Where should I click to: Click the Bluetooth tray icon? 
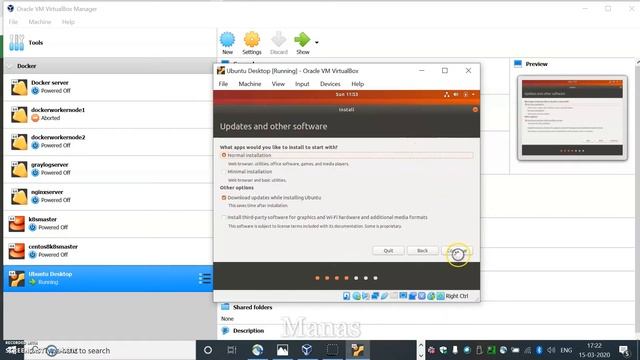point(539,350)
